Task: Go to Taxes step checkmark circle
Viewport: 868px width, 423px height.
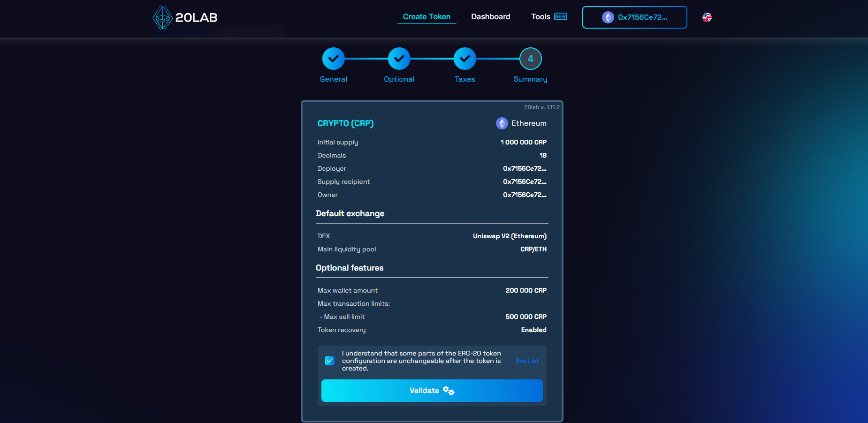Action: (x=465, y=59)
